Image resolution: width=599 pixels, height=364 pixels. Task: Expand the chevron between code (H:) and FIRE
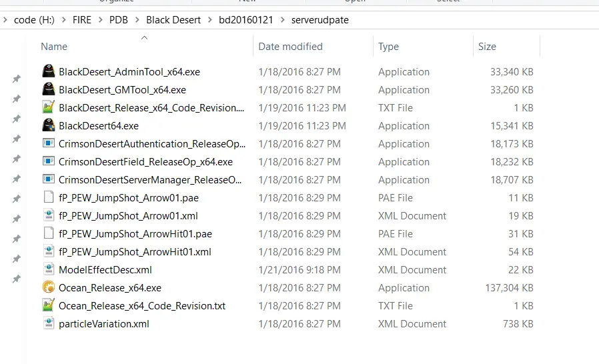tap(63, 19)
